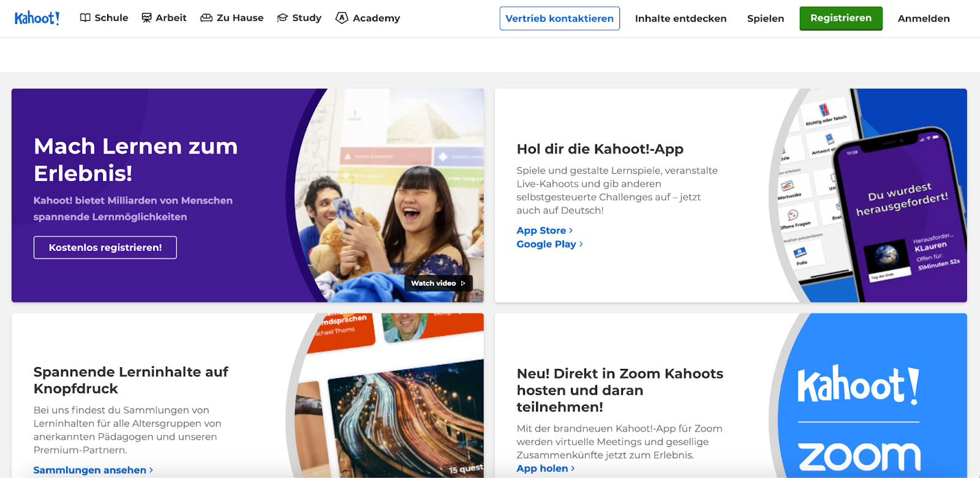Play the Watch video button
This screenshot has height=478, width=980.
coord(439,283)
